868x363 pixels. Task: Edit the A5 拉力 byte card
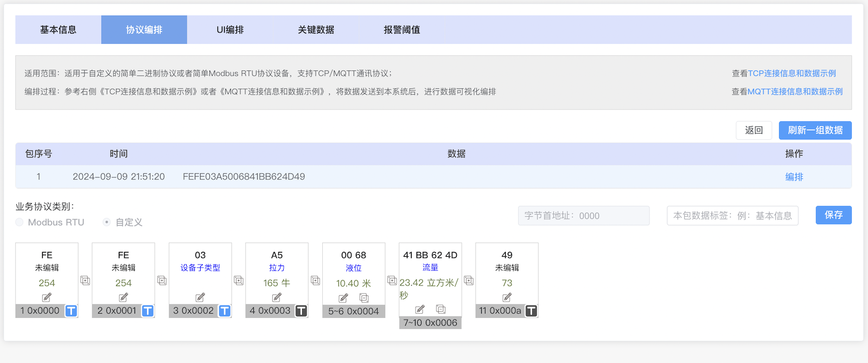tap(277, 297)
